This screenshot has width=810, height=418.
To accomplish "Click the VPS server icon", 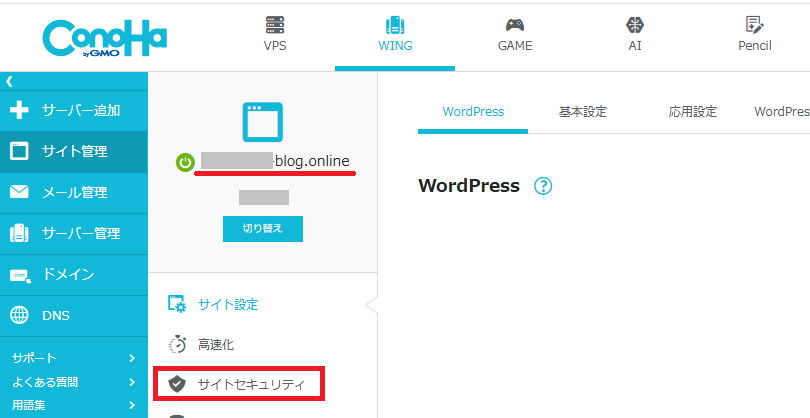I will pyautogui.click(x=275, y=24).
